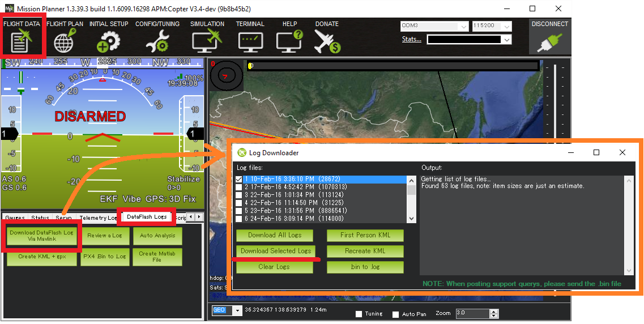Click the Donate airplane icon
The width and height of the screenshot is (644, 324).
click(327, 41)
